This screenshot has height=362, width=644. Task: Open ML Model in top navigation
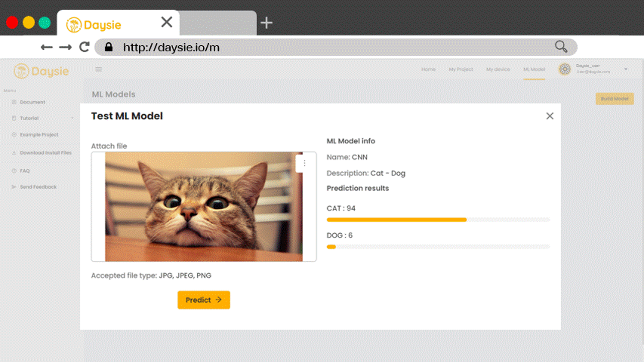click(x=534, y=69)
